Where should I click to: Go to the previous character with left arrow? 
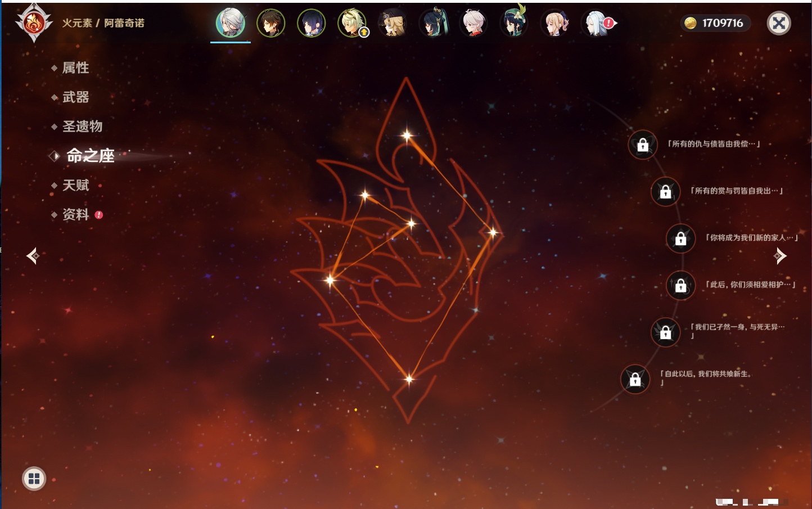click(x=33, y=256)
